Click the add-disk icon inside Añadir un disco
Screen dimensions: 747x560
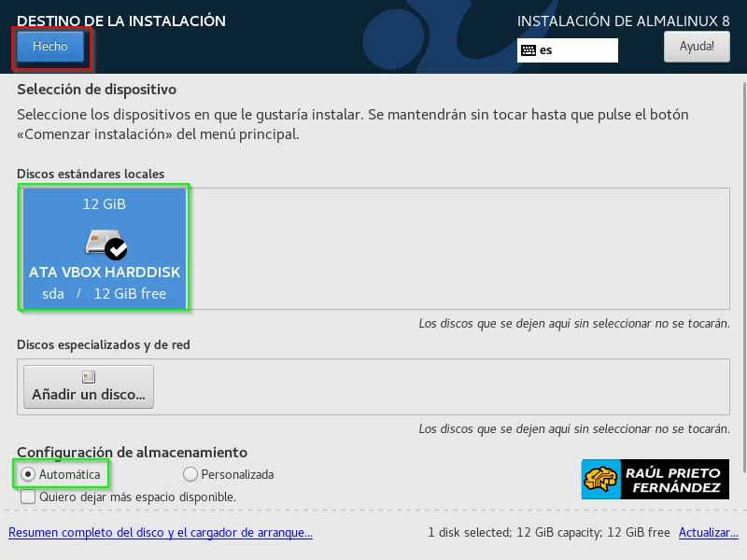click(x=88, y=376)
